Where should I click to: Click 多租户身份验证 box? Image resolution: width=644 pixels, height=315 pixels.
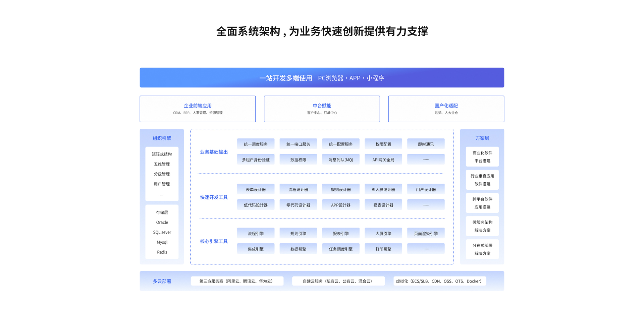(256, 160)
